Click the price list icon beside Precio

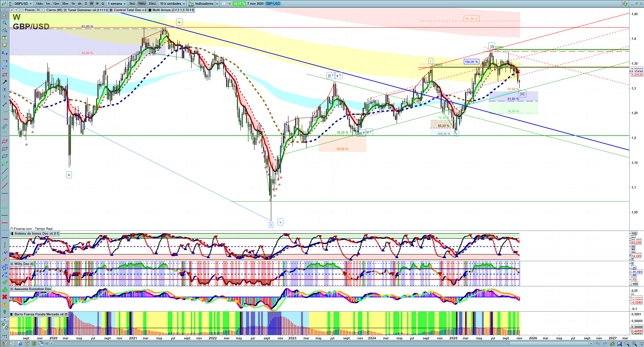[x=38, y=10]
